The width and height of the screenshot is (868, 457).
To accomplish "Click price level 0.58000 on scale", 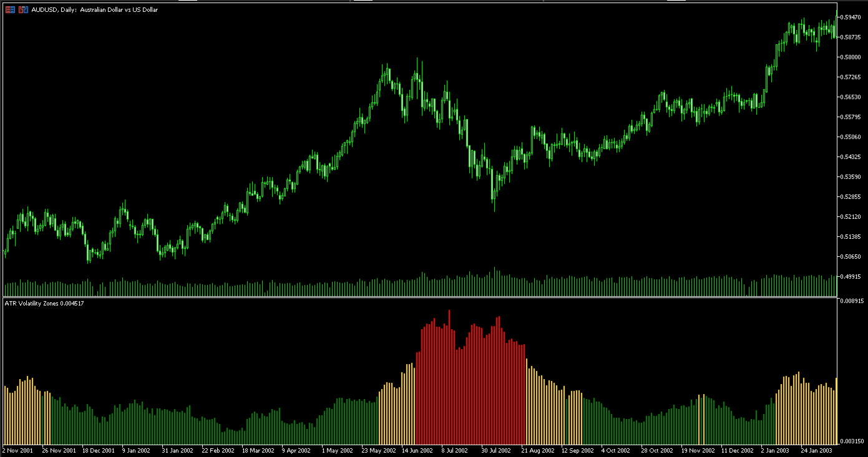I will (x=852, y=57).
